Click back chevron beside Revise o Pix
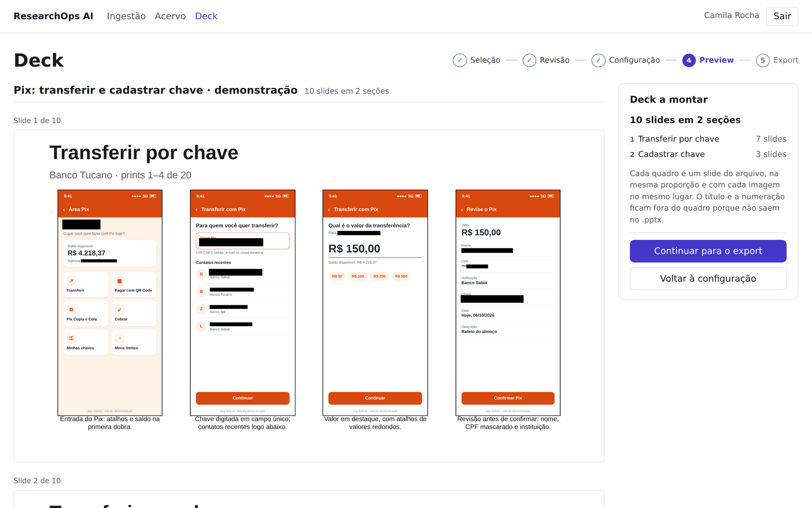Screen dimensions: 812x508 462,210
